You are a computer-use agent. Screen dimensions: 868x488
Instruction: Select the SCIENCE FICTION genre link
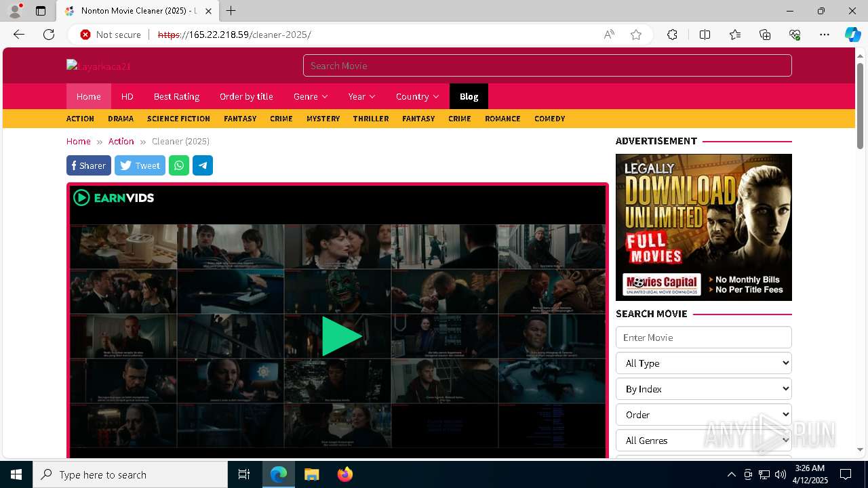(x=178, y=119)
